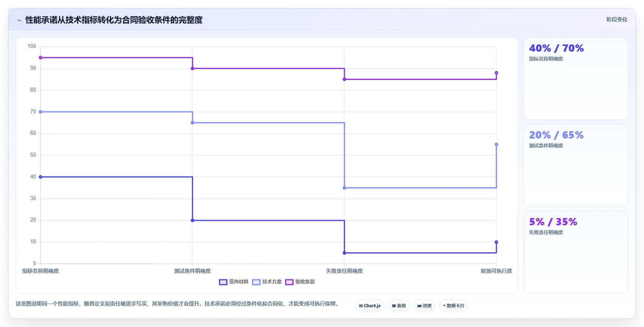Click 验收条款 point at 88 for 复测可执行度
This screenshot has height=327, width=644.
(x=496, y=73)
